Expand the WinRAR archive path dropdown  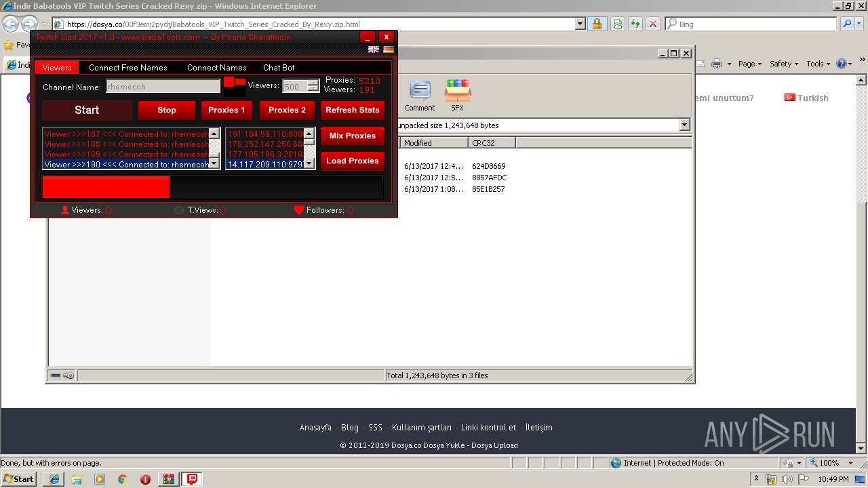tap(684, 125)
